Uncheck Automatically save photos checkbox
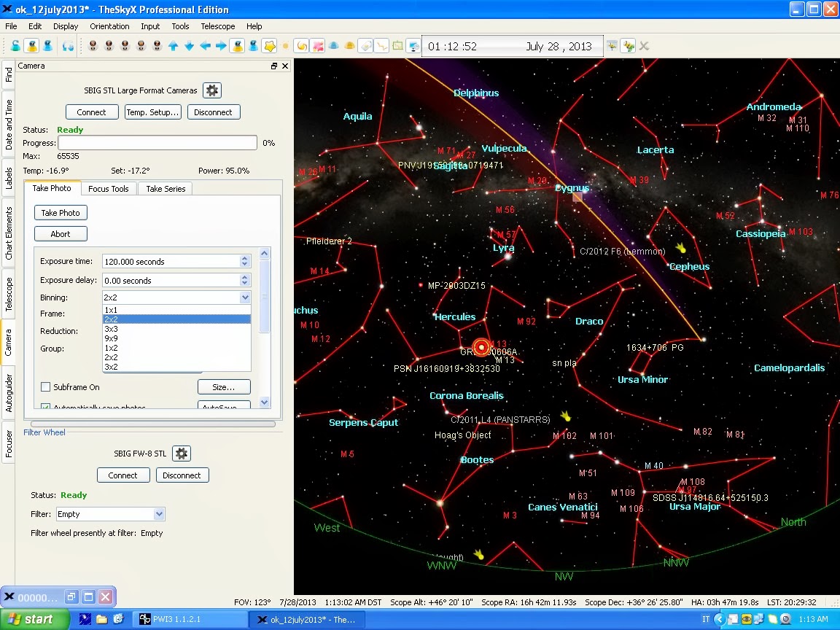Image resolution: width=840 pixels, height=630 pixels. (46, 408)
